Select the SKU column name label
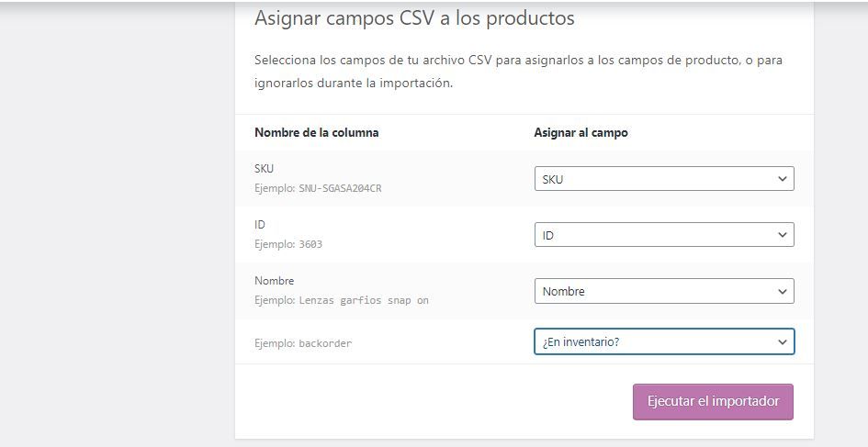The width and height of the screenshot is (868, 447). [264, 169]
